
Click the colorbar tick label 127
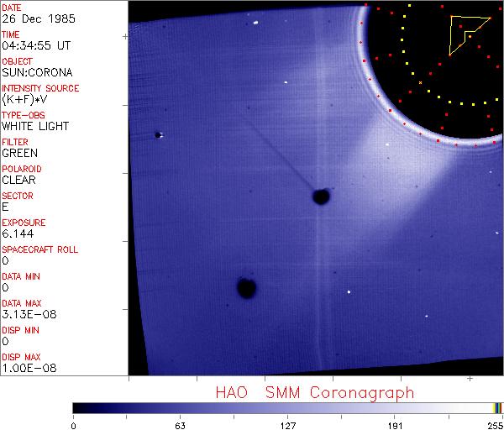[x=287, y=426]
